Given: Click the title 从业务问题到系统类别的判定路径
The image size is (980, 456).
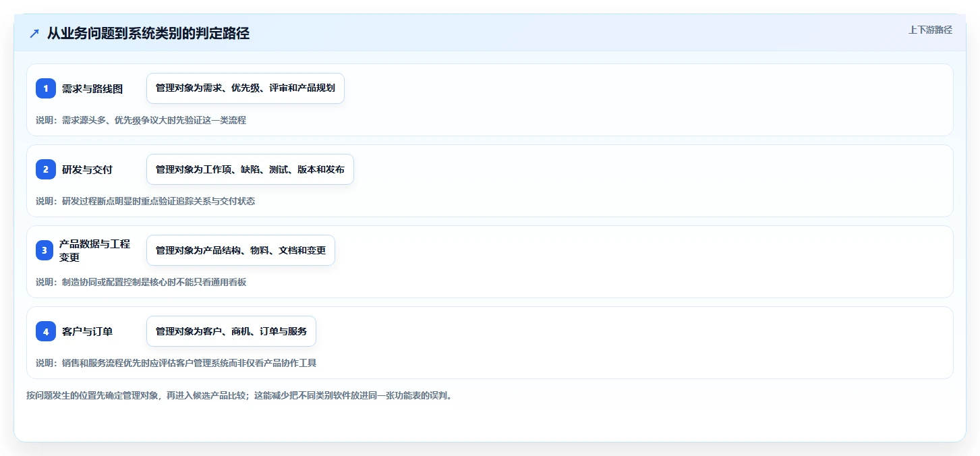Looking at the screenshot, I should 148,33.
